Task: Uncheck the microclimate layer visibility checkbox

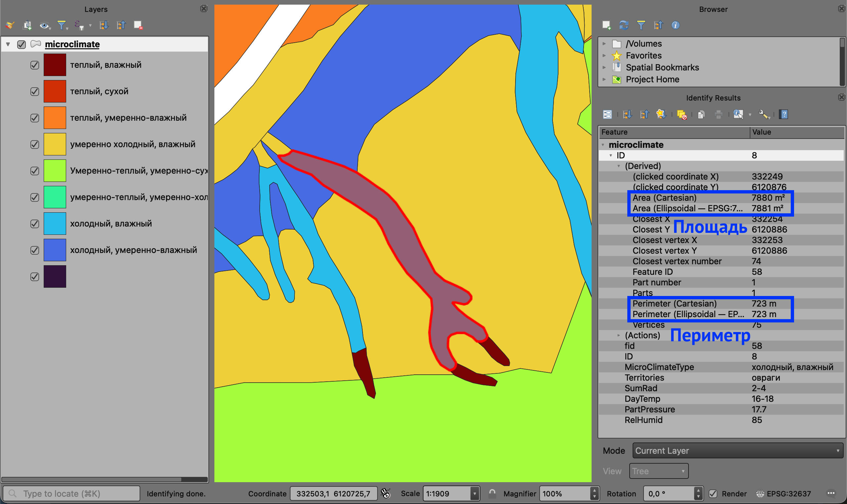Action: pyautogui.click(x=22, y=45)
